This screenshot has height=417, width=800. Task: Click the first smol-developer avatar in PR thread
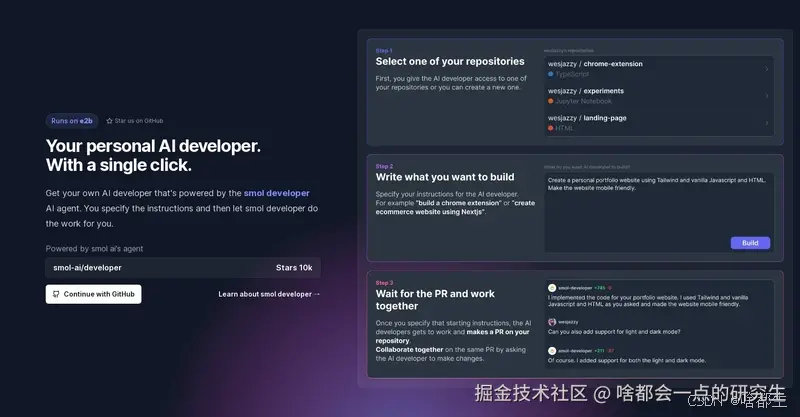click(x=552, y=288)
